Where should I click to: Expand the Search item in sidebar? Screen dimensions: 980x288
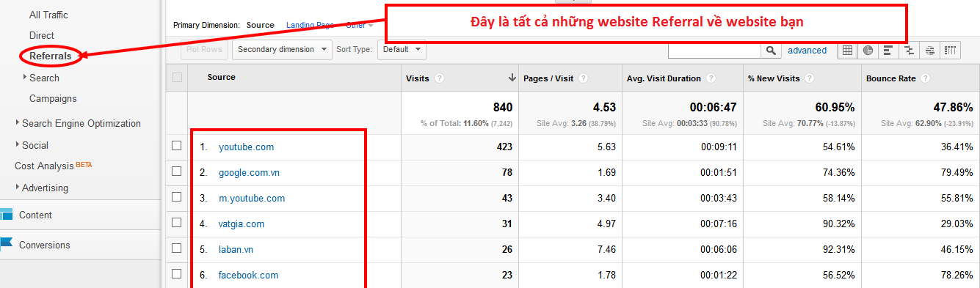point(25,77)
